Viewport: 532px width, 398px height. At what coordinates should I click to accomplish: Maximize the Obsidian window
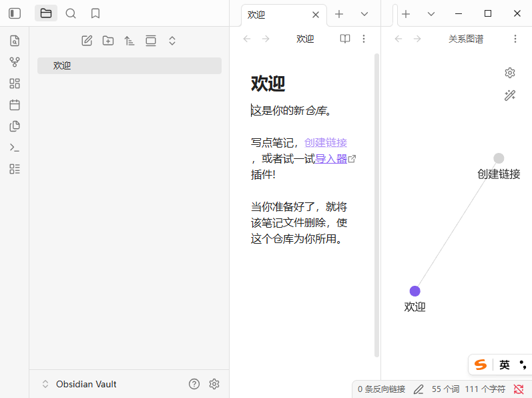487,13
